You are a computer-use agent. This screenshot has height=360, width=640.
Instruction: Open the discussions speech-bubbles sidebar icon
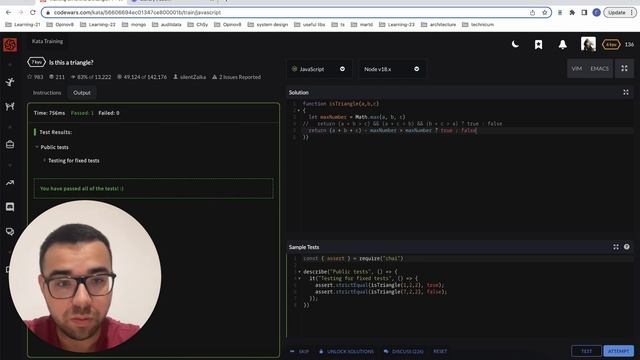pyautogui.click(x=10, y=232)
